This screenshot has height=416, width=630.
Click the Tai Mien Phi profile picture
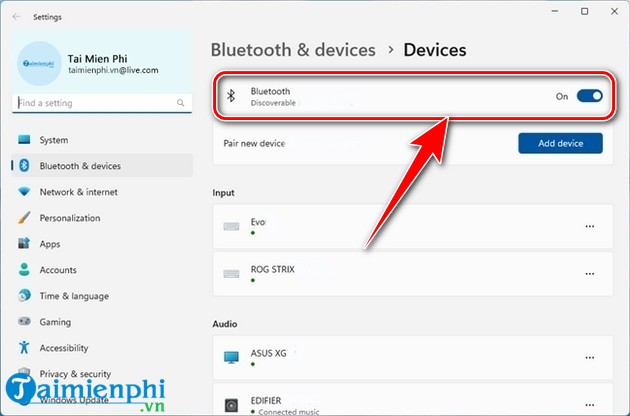39,64
